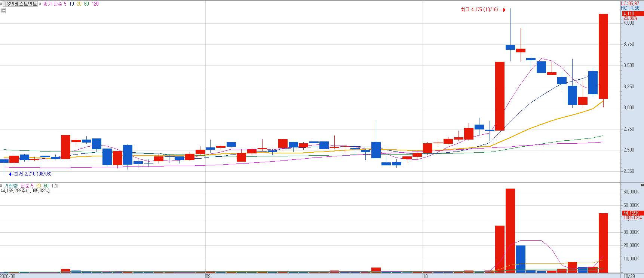The image size is (644, 278).
Task: Click the 09 month axis label
Action: tap(208, 276)
